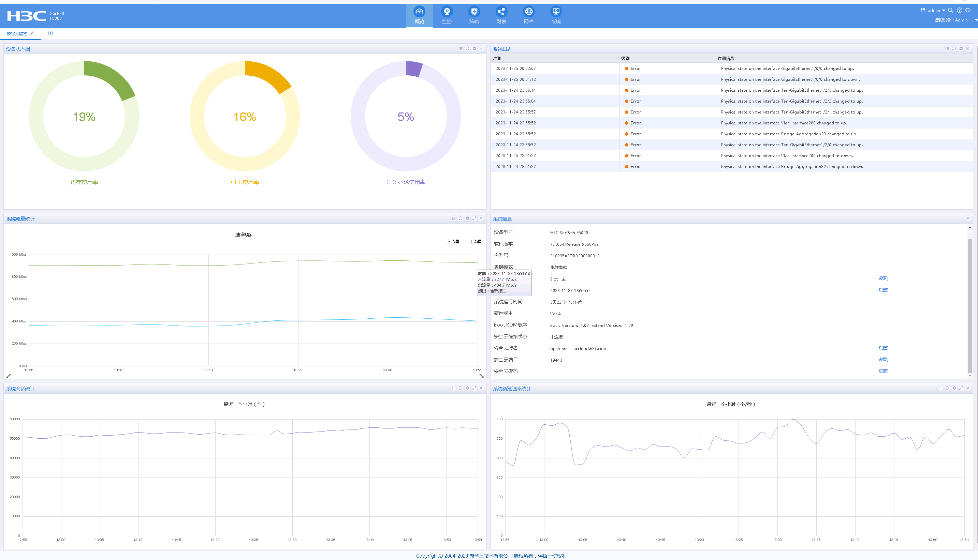Click the save configuration floppy icon

(x=923, y=10)
